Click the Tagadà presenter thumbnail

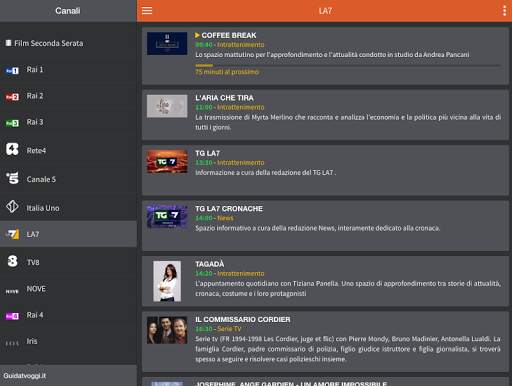pos(167,281)
